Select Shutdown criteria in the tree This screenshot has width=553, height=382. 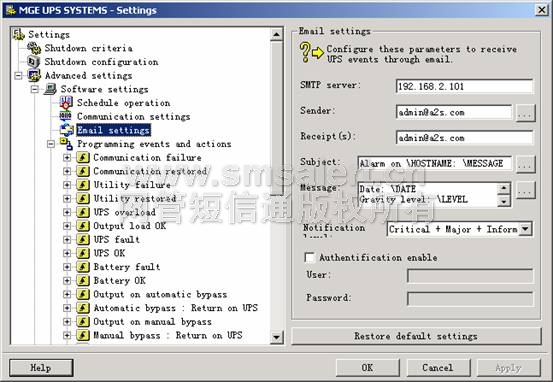[89, 48]
